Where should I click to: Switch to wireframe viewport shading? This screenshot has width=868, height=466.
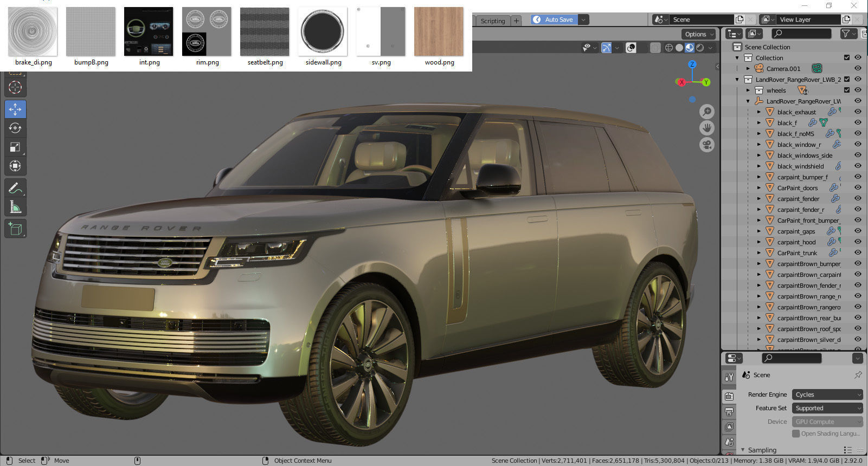669,48
